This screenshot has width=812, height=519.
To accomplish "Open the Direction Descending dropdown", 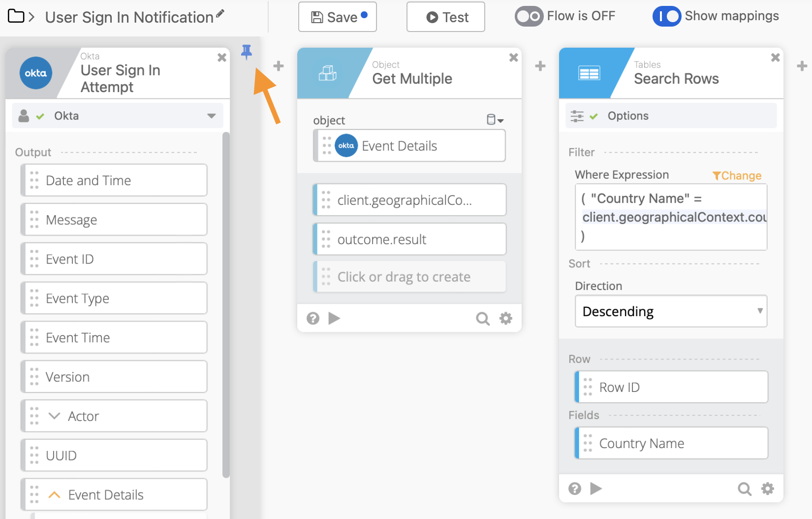I will pyautogui.click(x=670, y=311).
